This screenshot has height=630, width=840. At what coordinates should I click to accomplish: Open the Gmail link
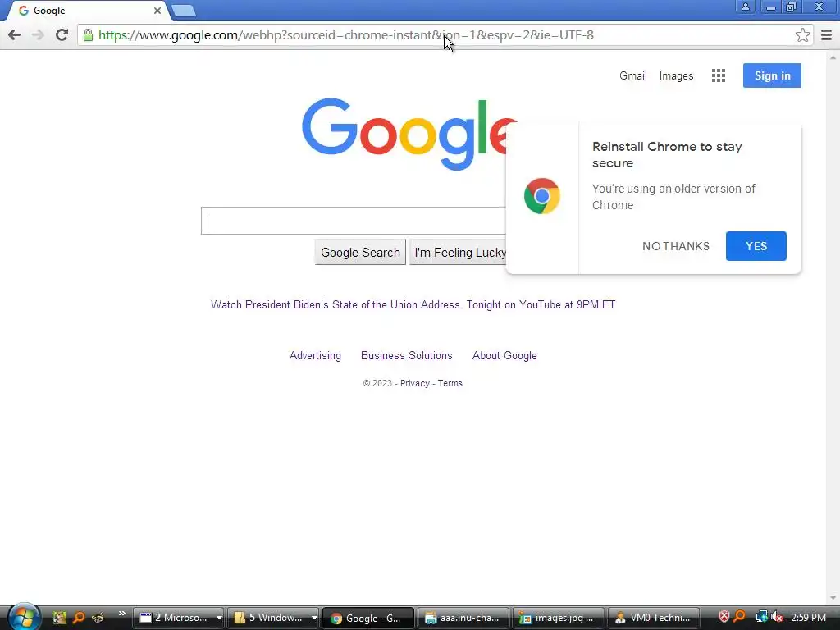(x=632, y=75)
